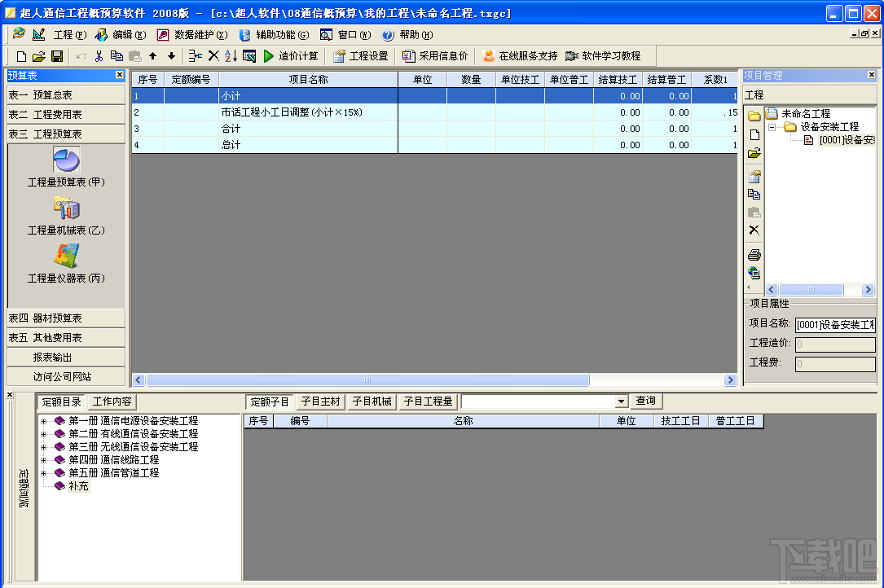Click the printer icon in 项目管理 sidebar
This screenshot has width=884, height=588.
(x=754, y=255)
